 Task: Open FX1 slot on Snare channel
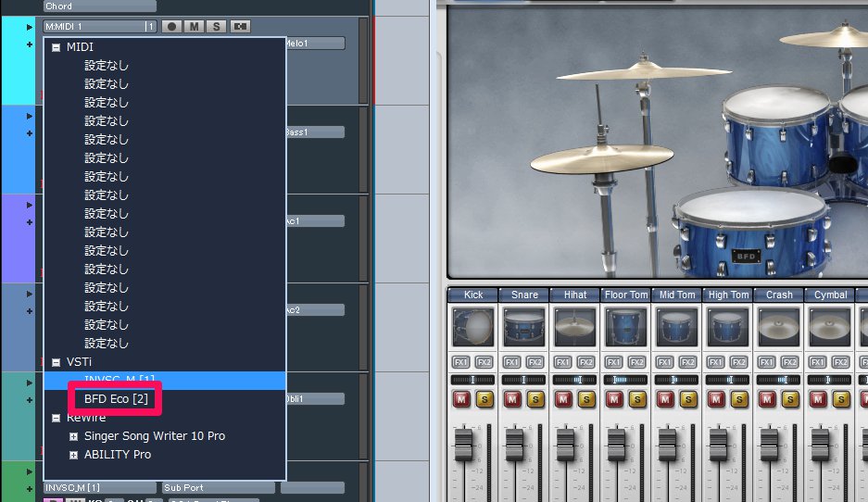click(x=511, y=362)
